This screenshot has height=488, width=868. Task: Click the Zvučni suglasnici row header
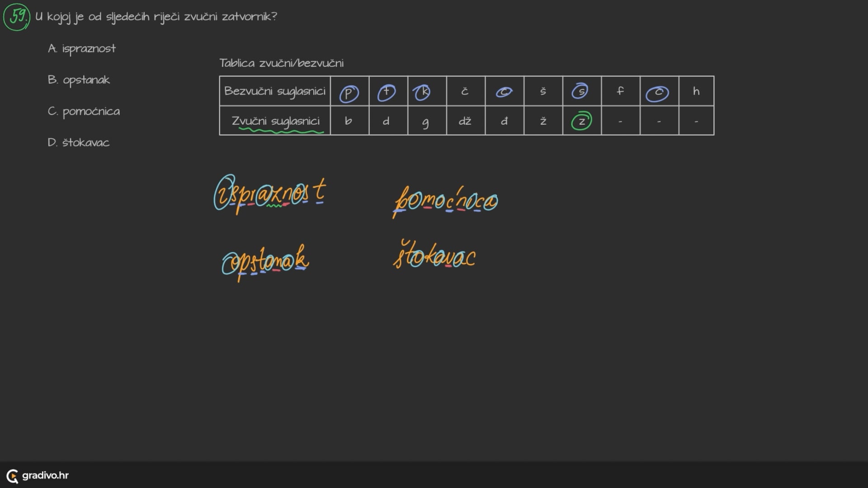pos(275,121)
